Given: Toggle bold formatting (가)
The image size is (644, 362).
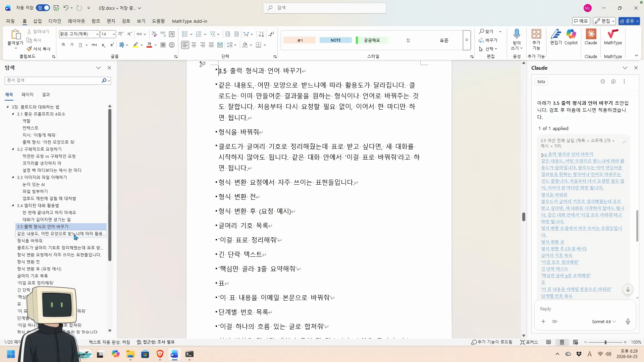Looking at the screenshot, I should tap(63, 45).
